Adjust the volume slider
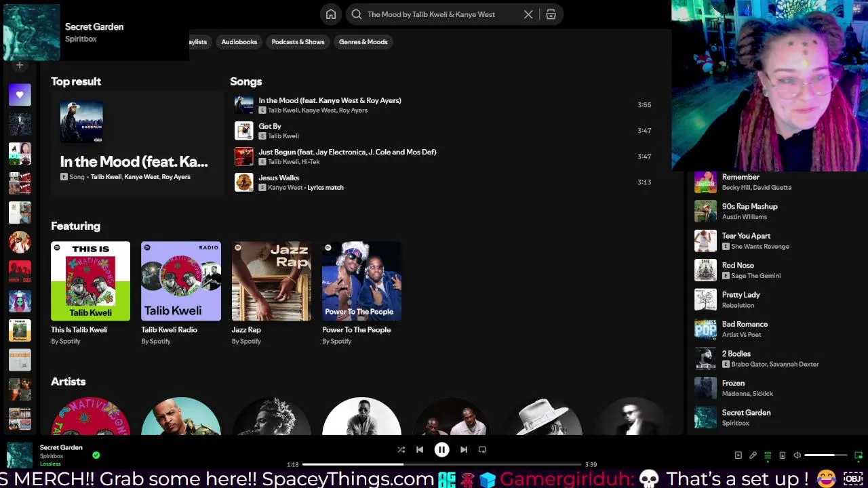Viewport: 868px width, 488px height. coord(827,455)
